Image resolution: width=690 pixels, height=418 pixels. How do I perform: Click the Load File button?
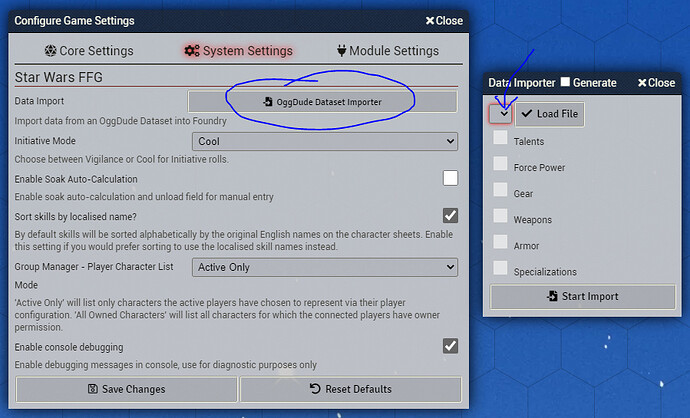point(550,114)
